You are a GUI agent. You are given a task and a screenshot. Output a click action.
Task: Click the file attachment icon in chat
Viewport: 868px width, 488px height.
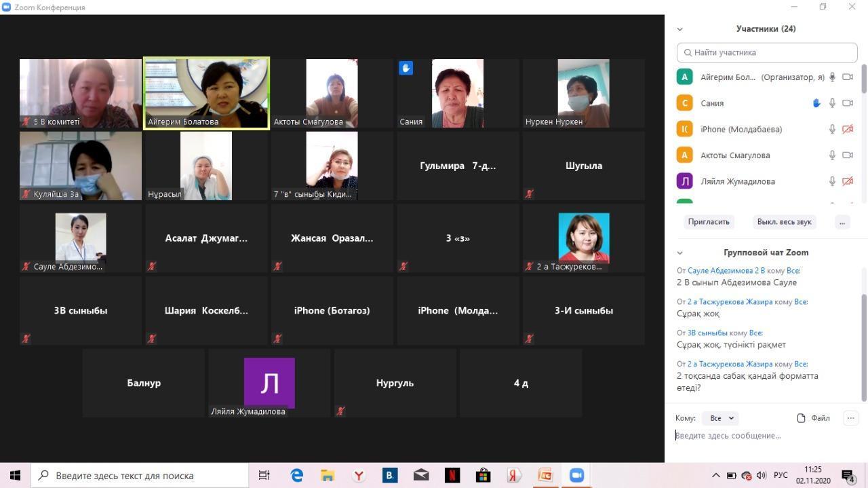[802, 418]
